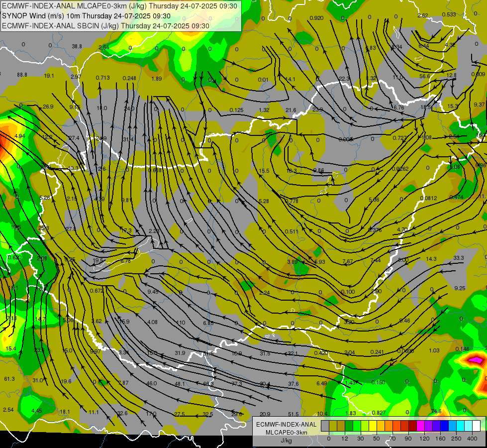Click the map value 22.3
Viewport: 487px width, 448px height.
[344, 79]
